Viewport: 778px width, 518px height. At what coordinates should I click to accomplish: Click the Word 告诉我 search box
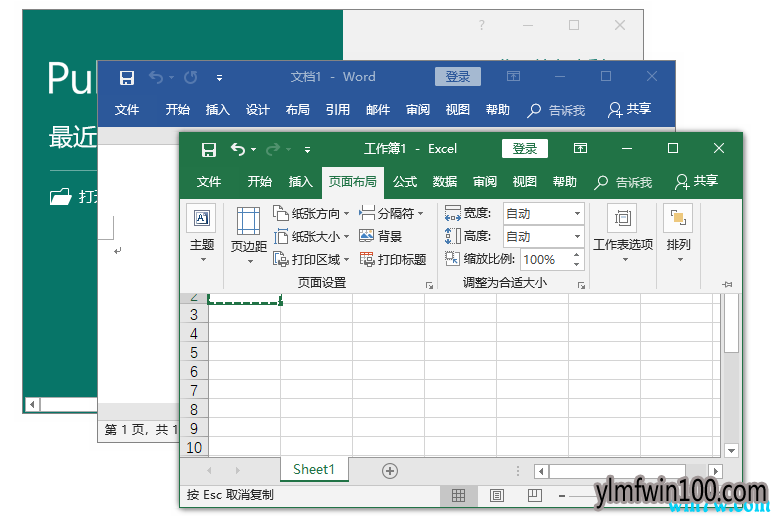[x=557, y=110]
